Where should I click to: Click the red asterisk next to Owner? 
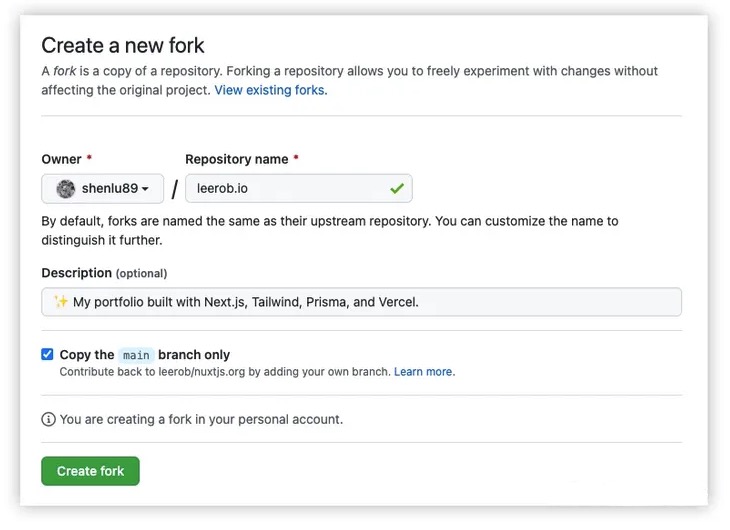[89, 160]
